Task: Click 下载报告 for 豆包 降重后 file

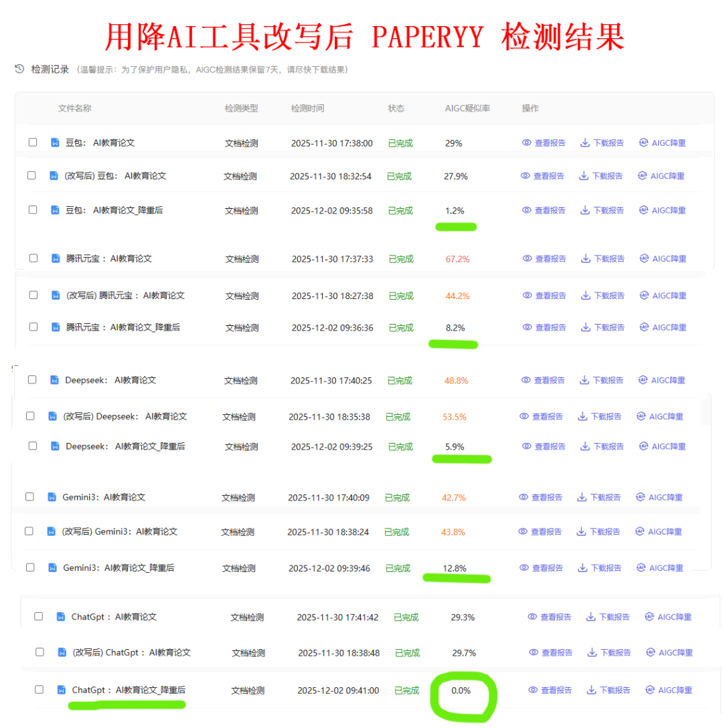Action: point(602,210)
